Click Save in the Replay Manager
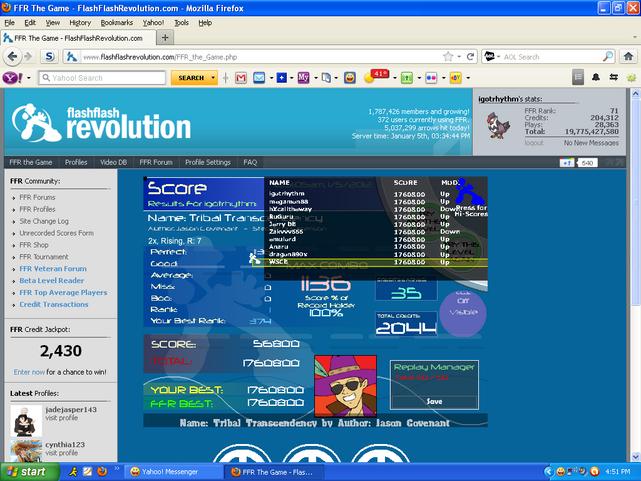The image size is (641, 481). click(434, 401)
